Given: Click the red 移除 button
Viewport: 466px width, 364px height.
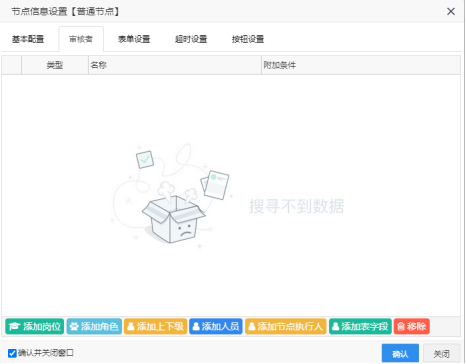Looking at the screenshot, I should [412, 326].
